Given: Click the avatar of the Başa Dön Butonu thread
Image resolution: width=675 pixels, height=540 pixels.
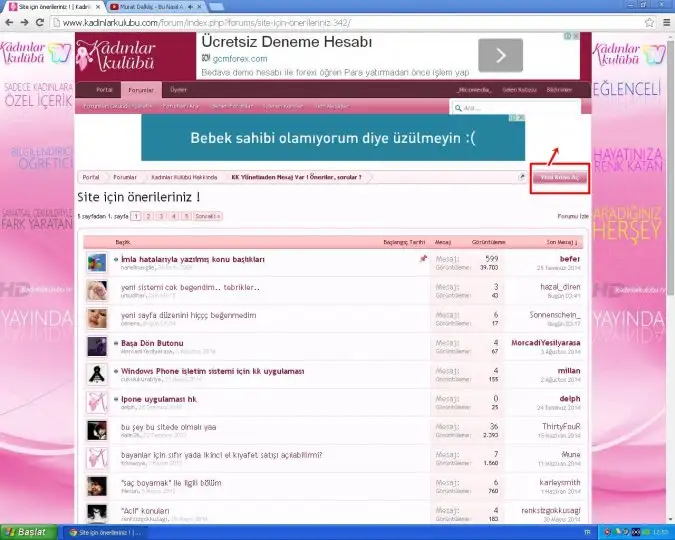Looking at the screenshot, I should coord(97,346).
